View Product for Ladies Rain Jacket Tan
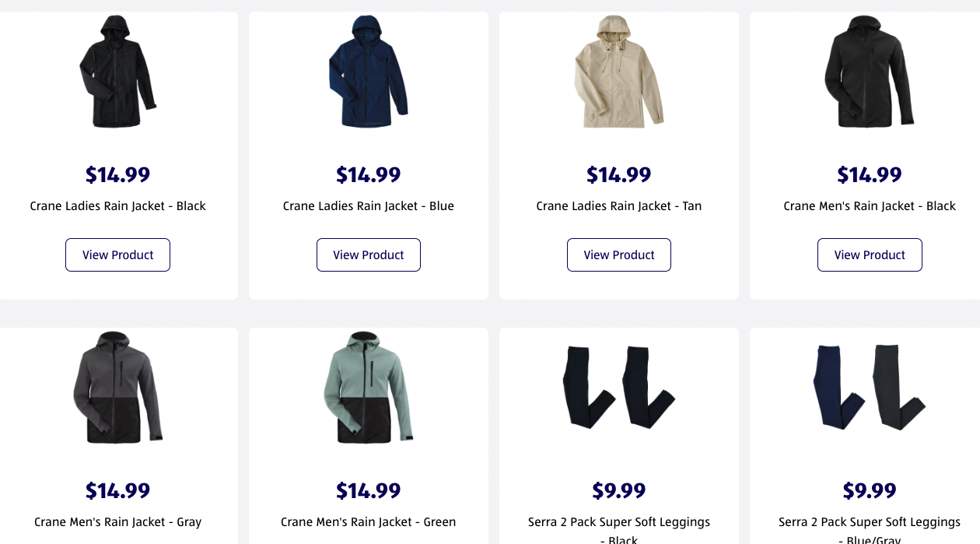The height and width of the screenshot is (544, 980). pyautogui.click(x=619, y=255)
